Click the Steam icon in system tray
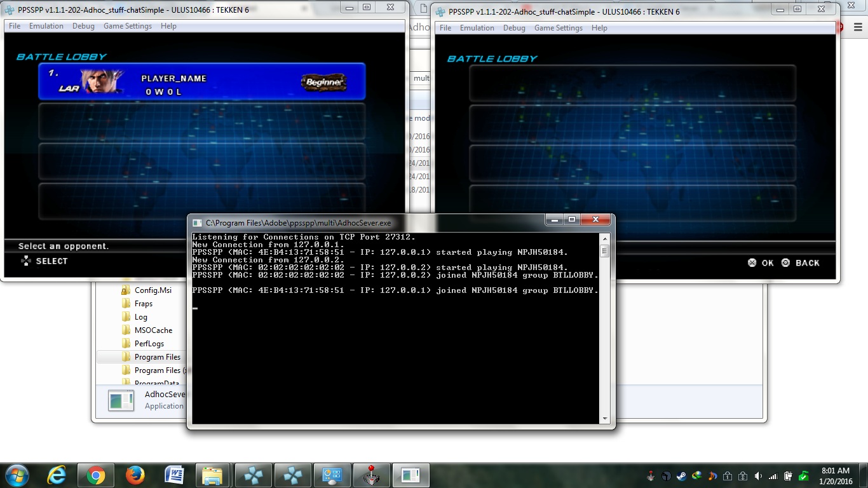 click(x=681, y=476)
